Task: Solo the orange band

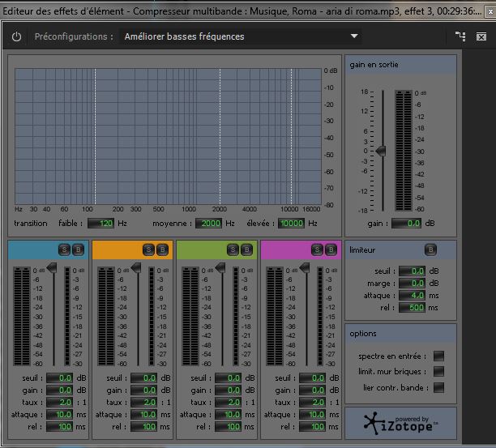Action: (x=149, y=250)
